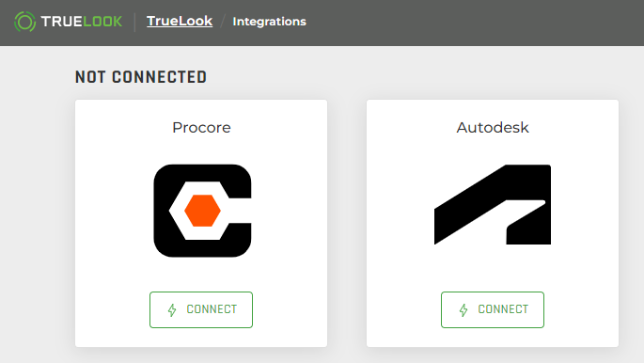The width and height of the screenshot is (644, 363).
Task: Open the TrueLook breadcrumb link
Action: pyautogui.click(x=180, y=21)
